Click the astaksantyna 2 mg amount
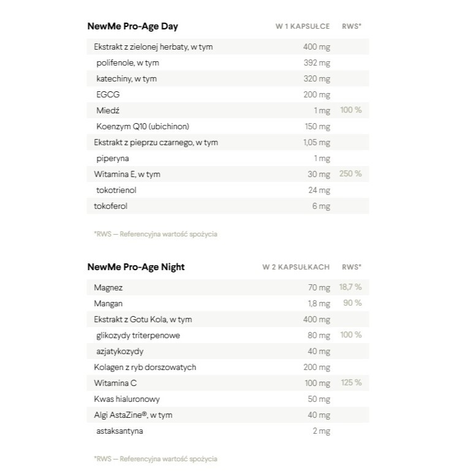Screen dimensions: 476x476 320,431
